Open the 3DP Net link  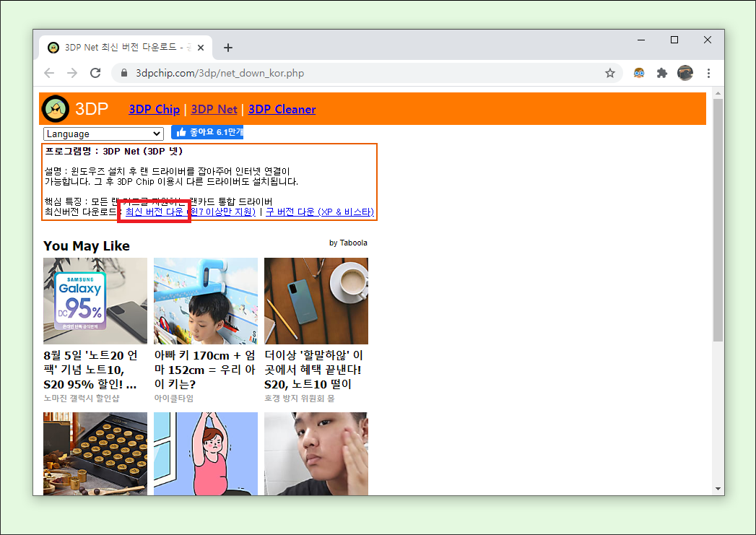(214, 110)
